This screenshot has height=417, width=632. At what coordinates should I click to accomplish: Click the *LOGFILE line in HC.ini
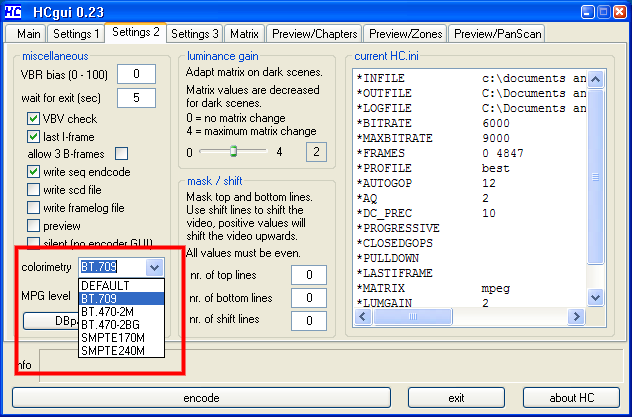471,108
